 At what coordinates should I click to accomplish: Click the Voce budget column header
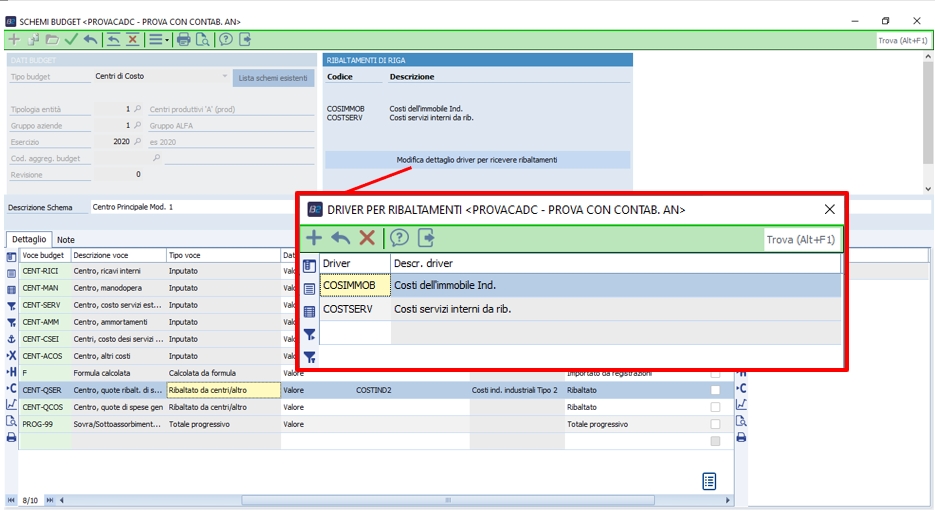pyautogui.click(x=45, y=255)
